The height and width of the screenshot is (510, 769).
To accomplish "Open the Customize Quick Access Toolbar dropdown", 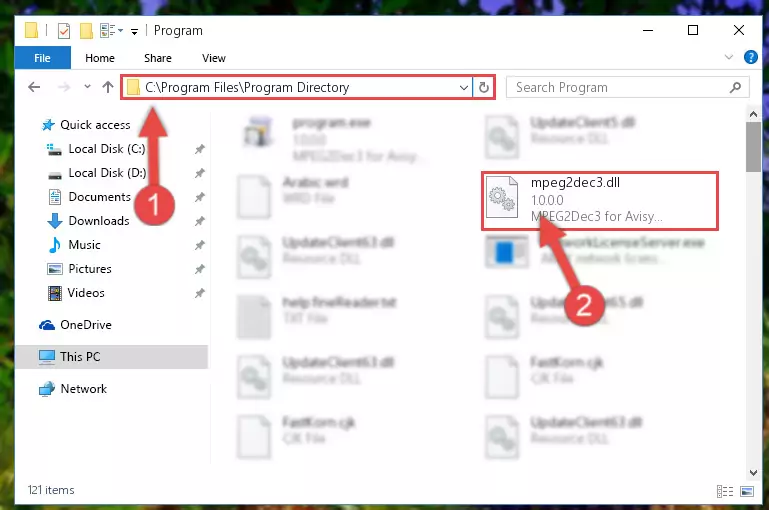I will (x=134, y=32).
